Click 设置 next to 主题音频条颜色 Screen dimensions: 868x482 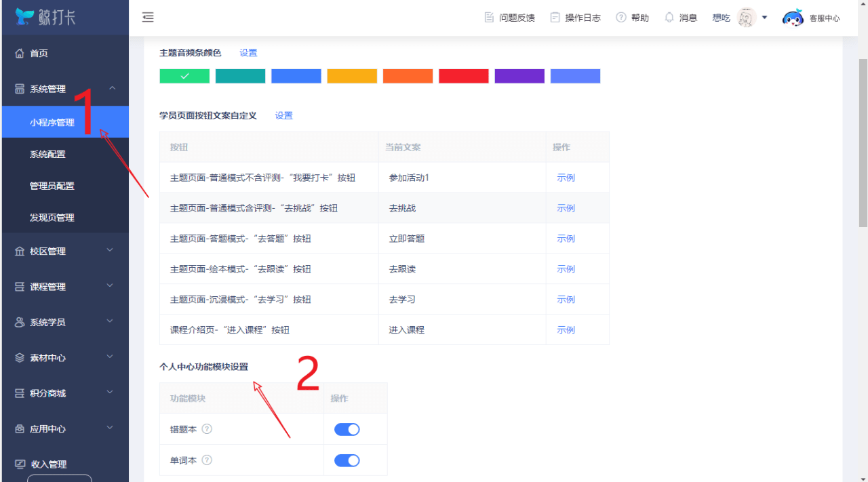tap(248, 53)
